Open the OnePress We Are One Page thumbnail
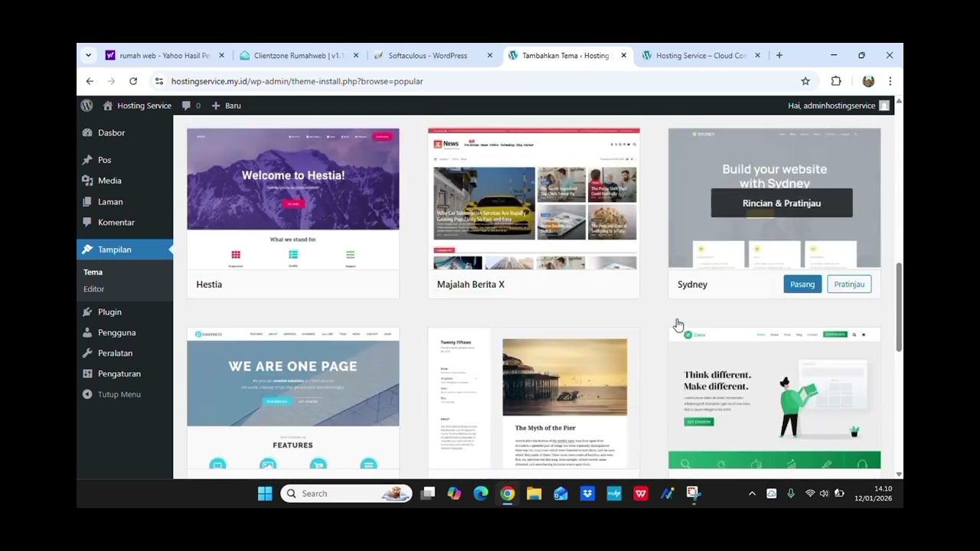The height and width of the screenshot is (551, 980). click(293, 398)
